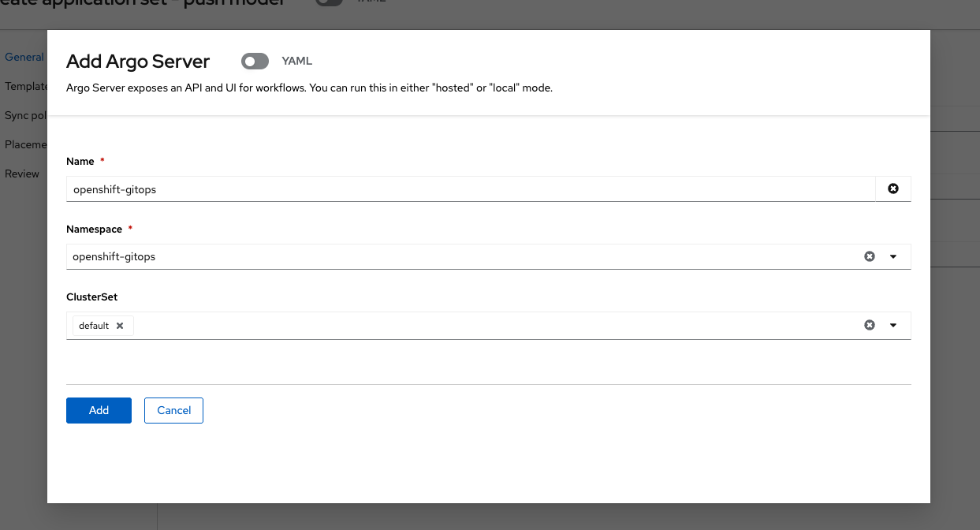980x530 pixels.
Task: Toggle the YAML switch on the background page header
Action: tap(329, 2)
